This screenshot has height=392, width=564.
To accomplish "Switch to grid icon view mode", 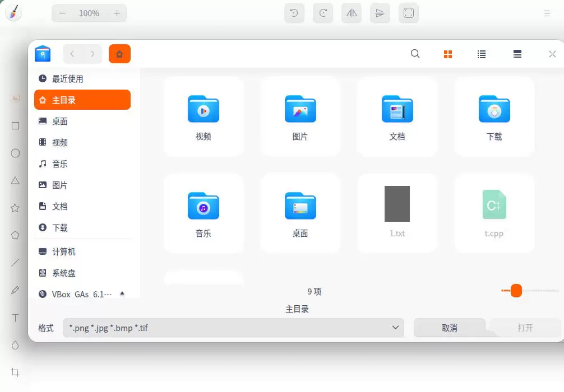I will click(x=447, y=54).
